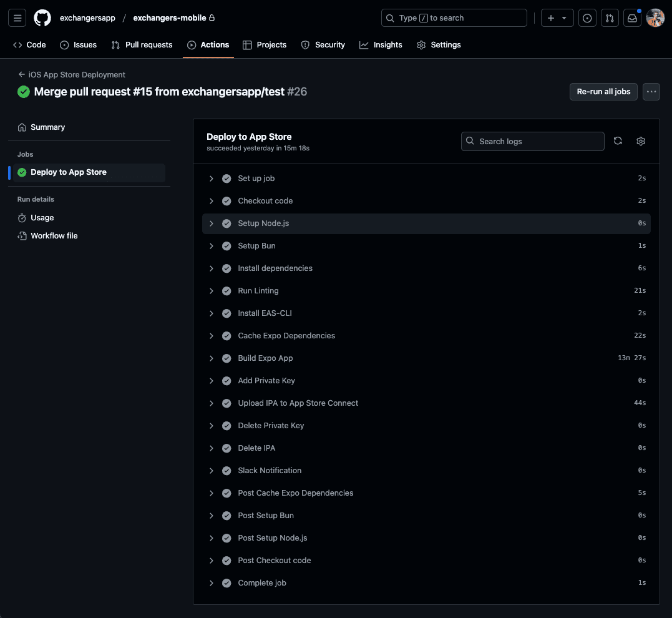Open the create new dropdown arrow
Viewport: 672px width, 618px height.
coord(564,18)
